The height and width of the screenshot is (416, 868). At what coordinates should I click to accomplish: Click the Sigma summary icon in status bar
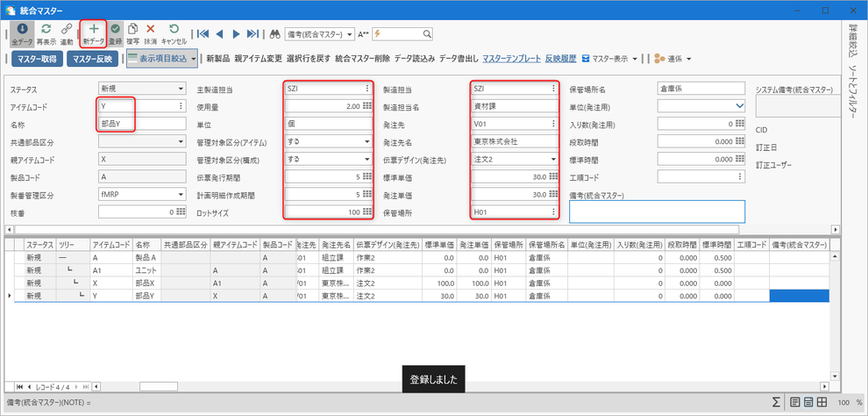[776, 402]
